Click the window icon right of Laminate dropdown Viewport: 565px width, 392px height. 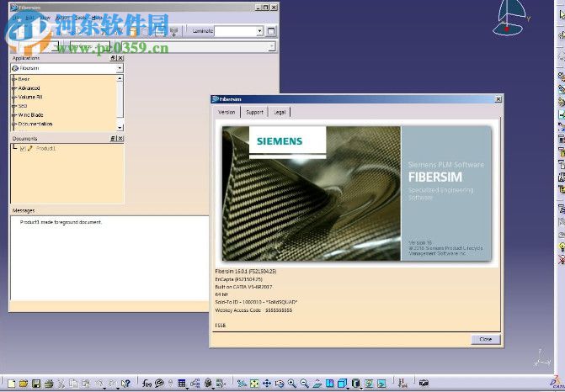(271, 31)
